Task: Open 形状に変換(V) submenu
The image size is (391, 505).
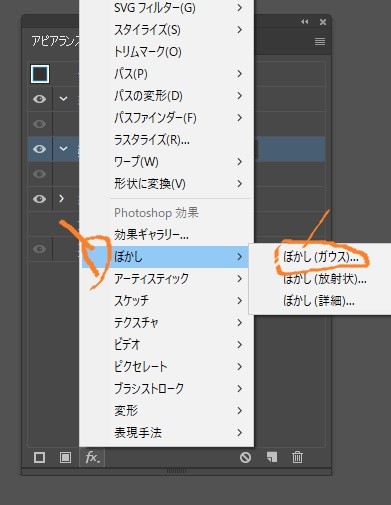Action: (x=166, y=184)
